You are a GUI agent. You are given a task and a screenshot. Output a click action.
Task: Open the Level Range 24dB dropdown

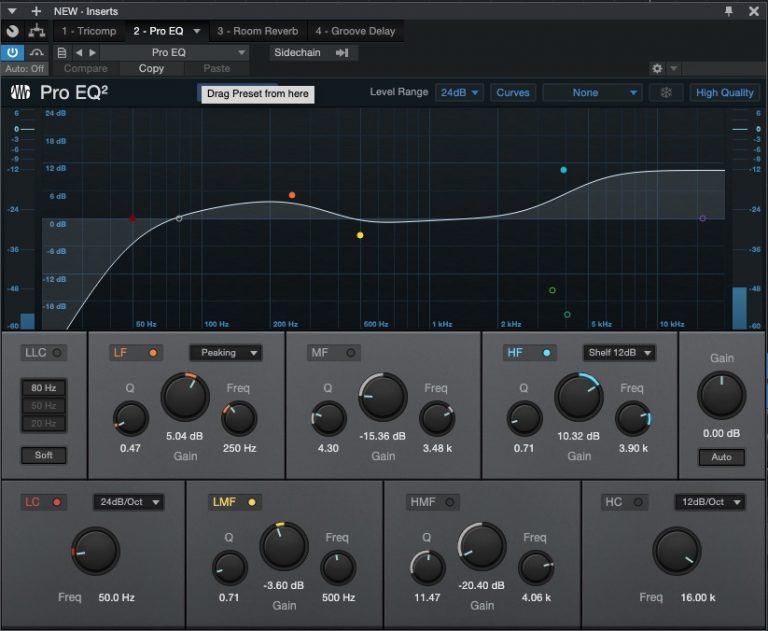click(459, 93)
